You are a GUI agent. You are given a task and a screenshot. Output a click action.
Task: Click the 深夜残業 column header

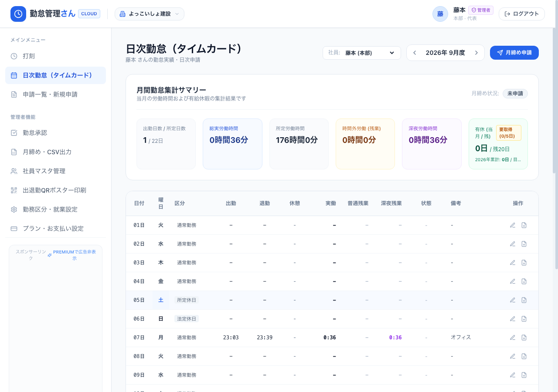coord(391,203)
